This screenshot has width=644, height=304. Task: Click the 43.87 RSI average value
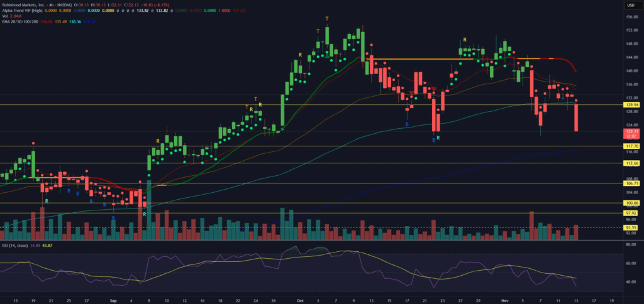[48, 246]
